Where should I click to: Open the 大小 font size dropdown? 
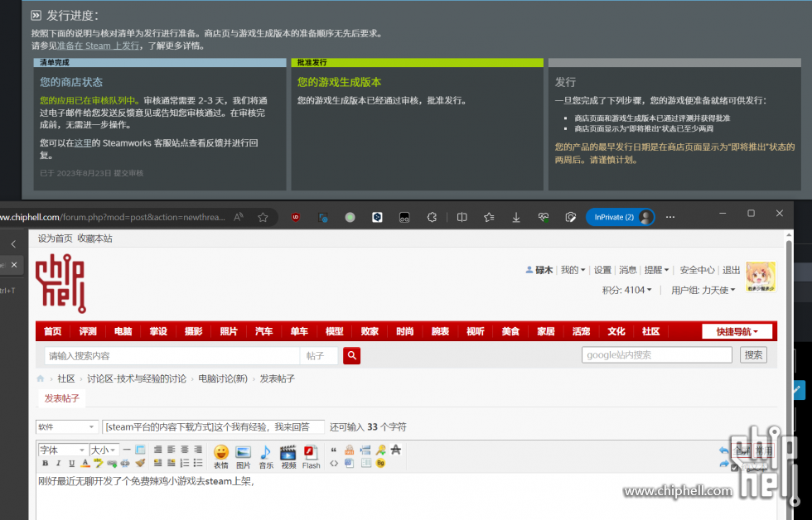coord(104,450)
